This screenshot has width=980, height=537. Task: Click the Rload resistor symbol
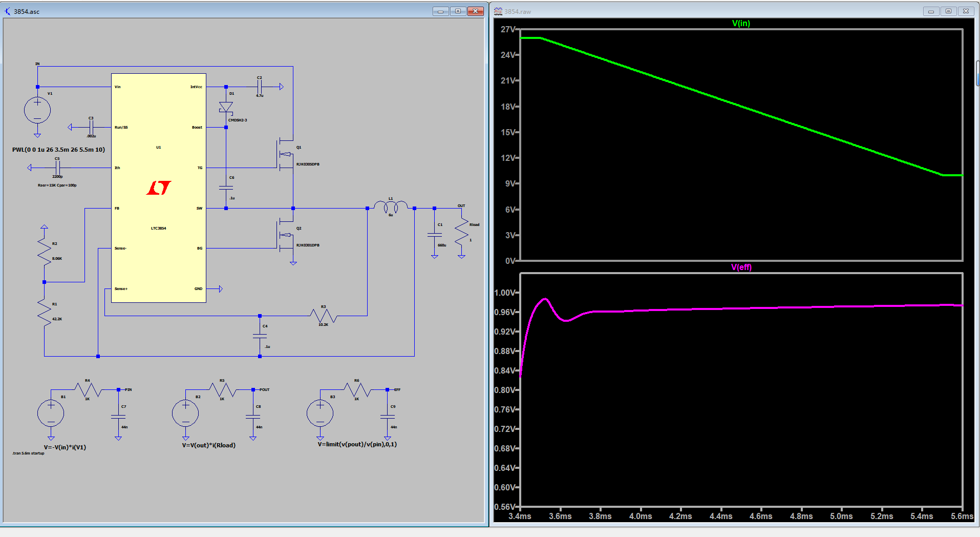tap(461, 232)
